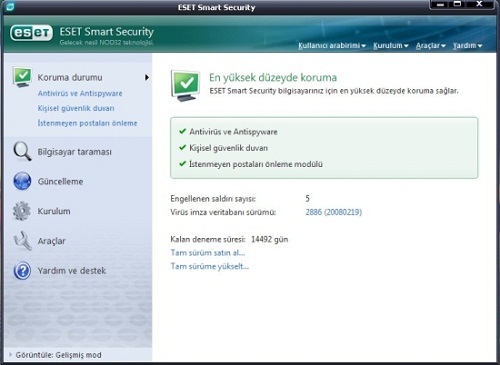
Task: Click remaining trial value 14492 gün
Action: click(x=269, y=239)
